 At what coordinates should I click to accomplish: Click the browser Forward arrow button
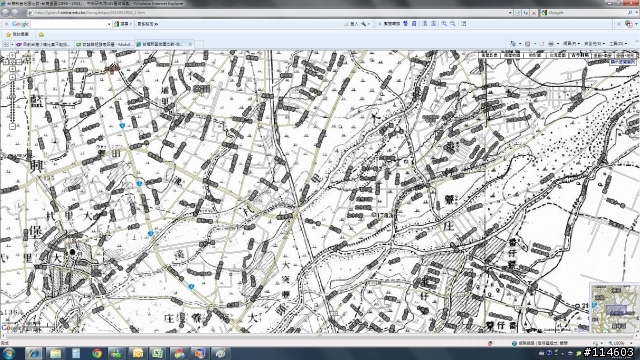click(16, 13)
